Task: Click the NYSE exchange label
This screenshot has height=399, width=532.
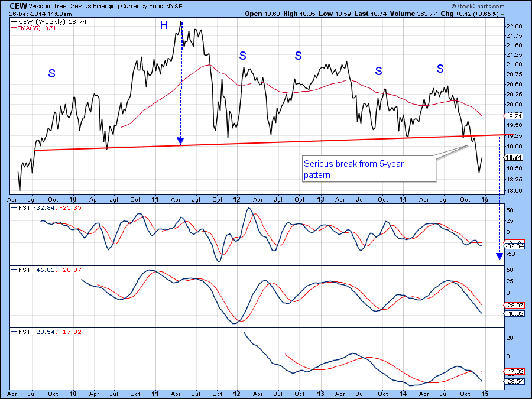Action: [x=174, y=7]
